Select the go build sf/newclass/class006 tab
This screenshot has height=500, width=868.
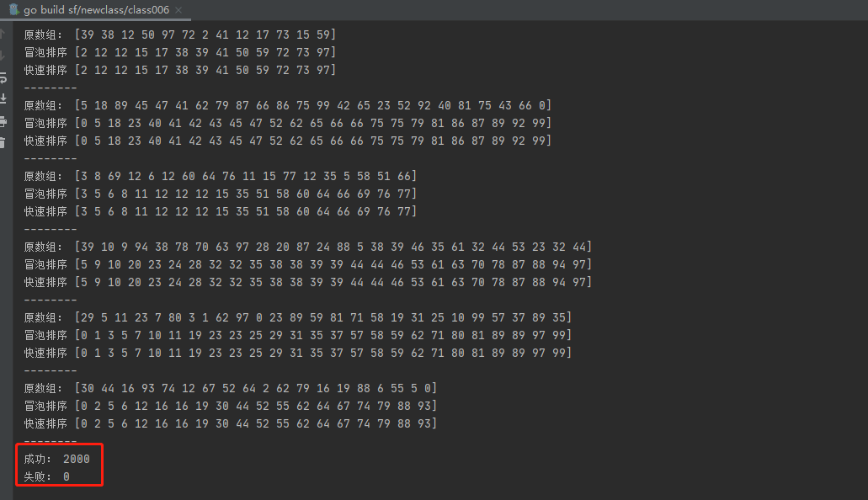[96, 9]
